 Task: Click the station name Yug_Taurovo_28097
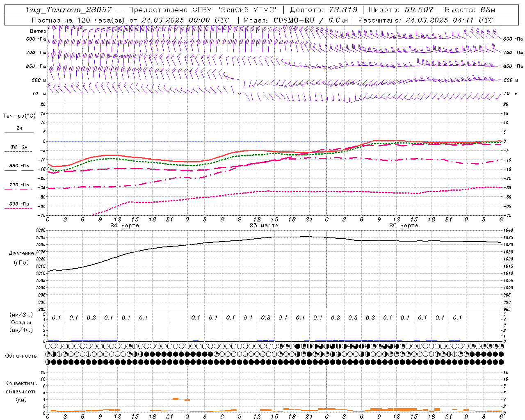pos(69,10)
